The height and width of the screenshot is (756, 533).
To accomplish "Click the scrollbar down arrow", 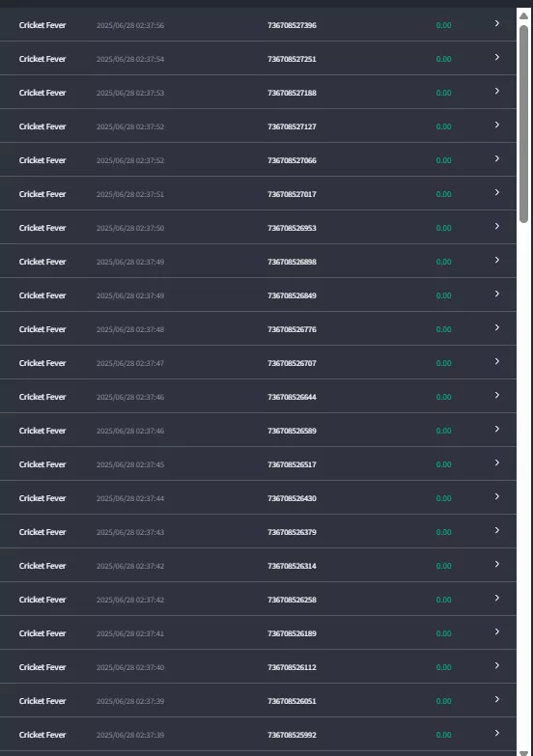I will pos(524,753).
